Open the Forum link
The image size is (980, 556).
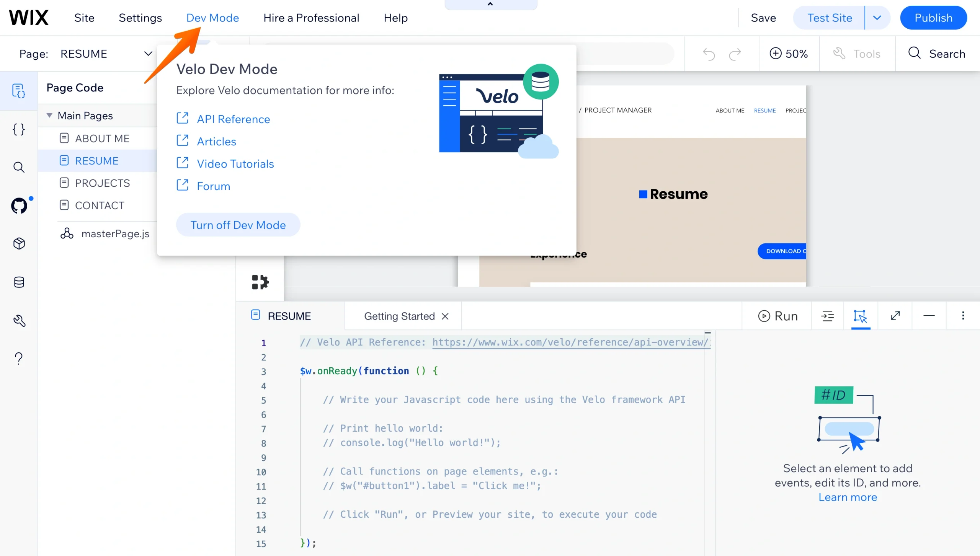pos(214,186)
